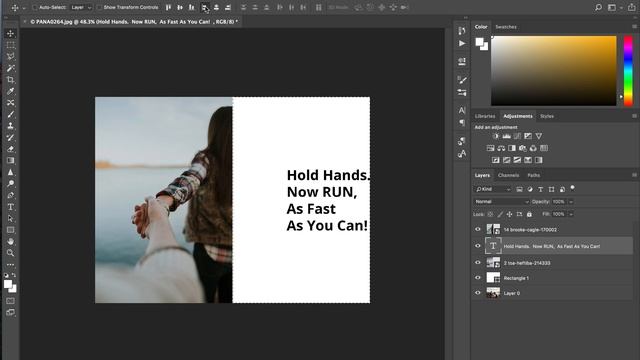Viewport: 640px width, 360px height.
Task: Switch to the Swatches tab
Action: tap(506, 27)
